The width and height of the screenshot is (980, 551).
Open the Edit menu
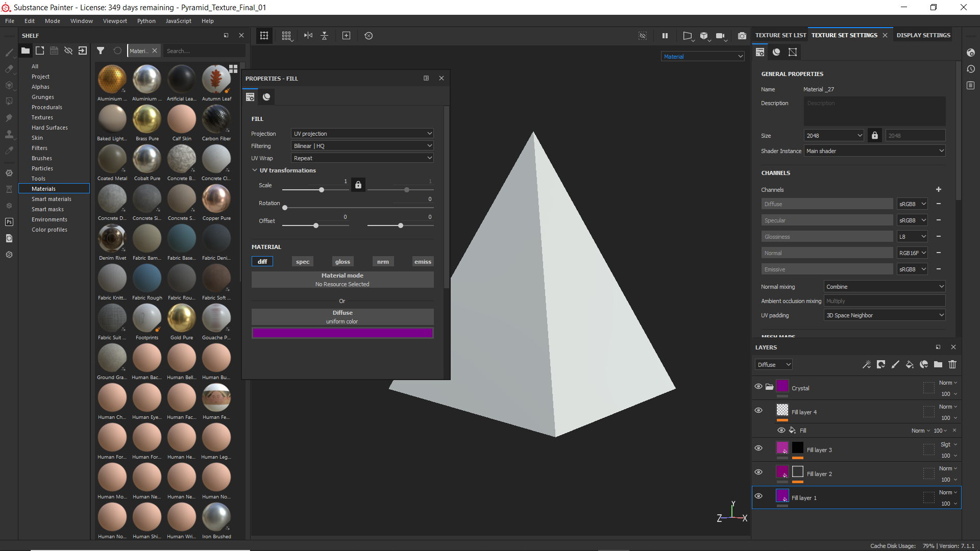pos(30,21)
